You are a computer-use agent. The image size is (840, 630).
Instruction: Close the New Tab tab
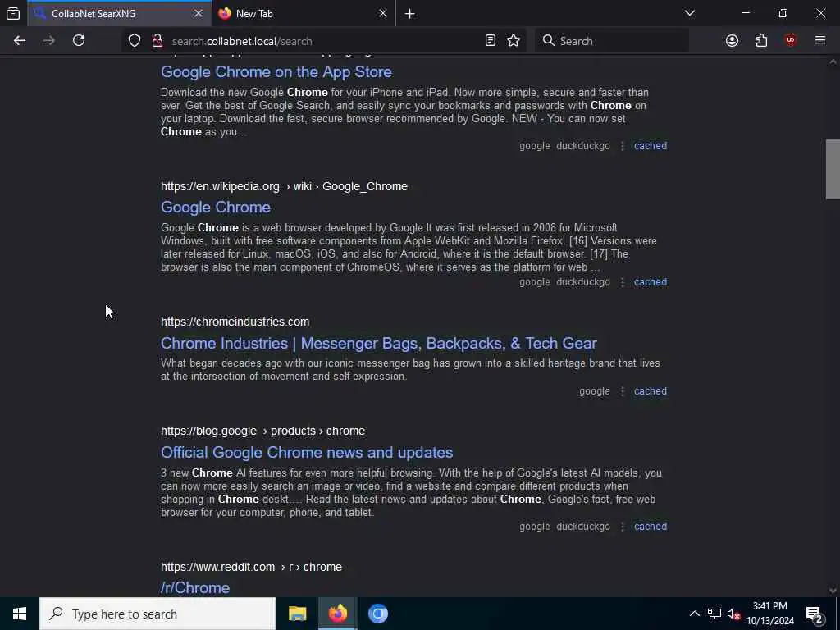click(382, 13)
